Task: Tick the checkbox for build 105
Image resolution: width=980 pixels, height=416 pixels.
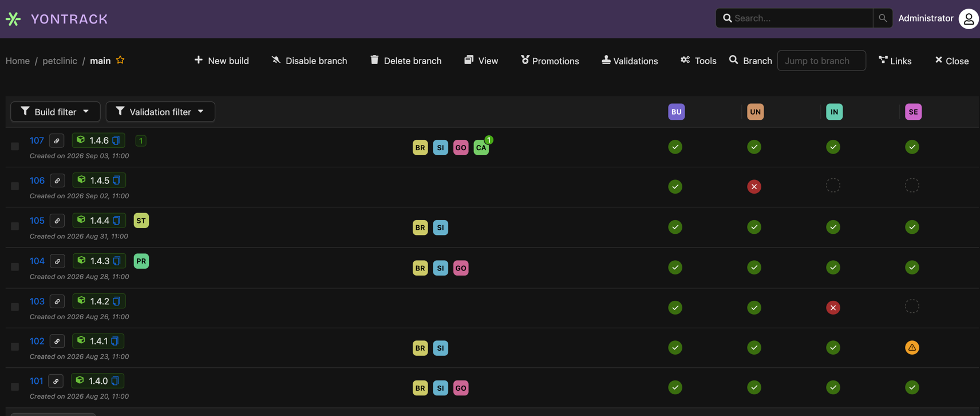Action: 15,226
